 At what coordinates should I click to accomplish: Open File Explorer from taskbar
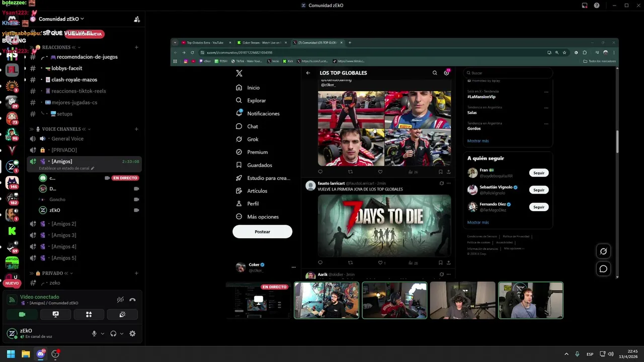coord(26,354)
